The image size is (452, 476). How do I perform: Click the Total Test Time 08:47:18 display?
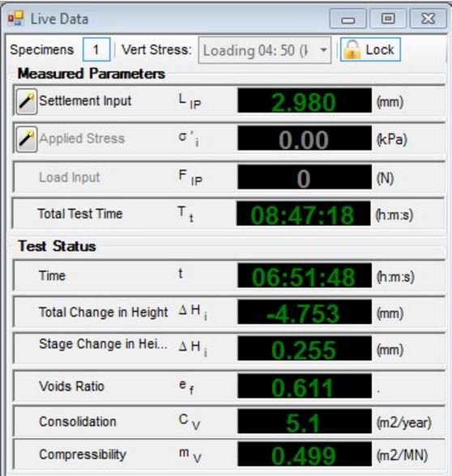point(304,214)
